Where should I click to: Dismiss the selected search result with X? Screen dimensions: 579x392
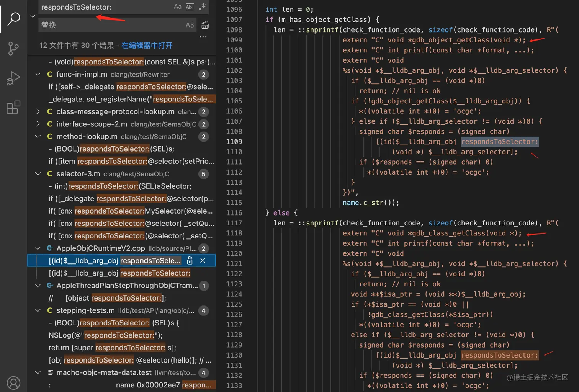(203, 261)
